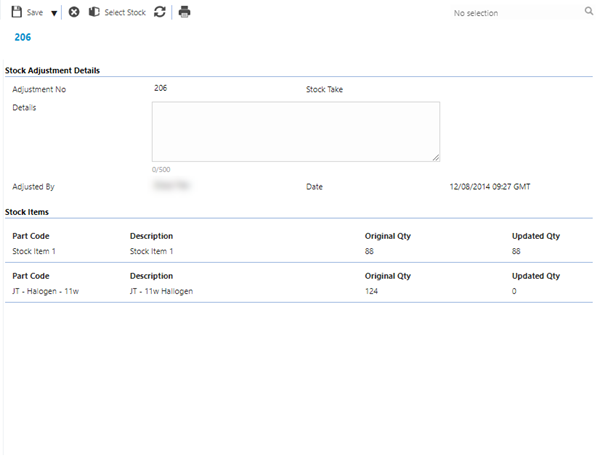Print the stock adjustment record
600x458 pixels.
(184, 12)
